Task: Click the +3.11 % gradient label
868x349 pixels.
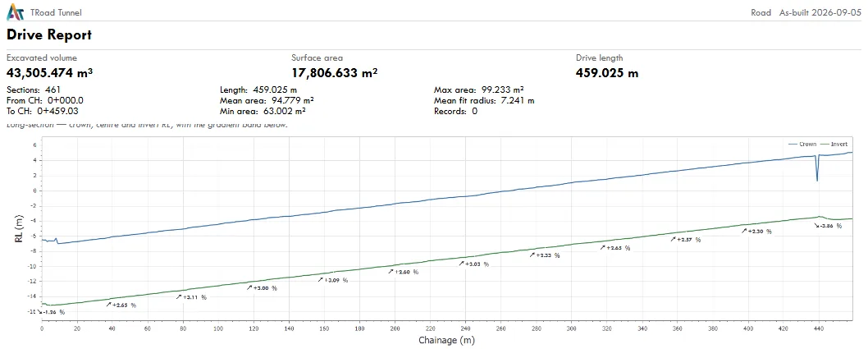Action: point(192,297)
